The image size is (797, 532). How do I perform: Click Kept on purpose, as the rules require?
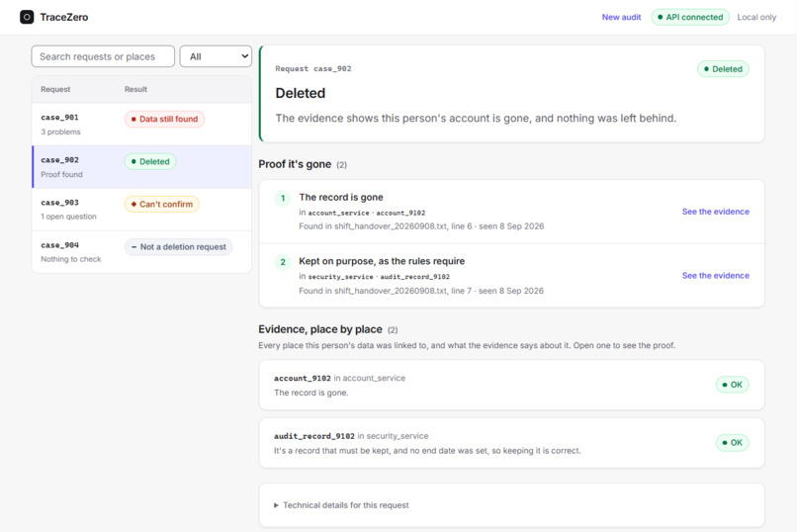click(382, 261)
